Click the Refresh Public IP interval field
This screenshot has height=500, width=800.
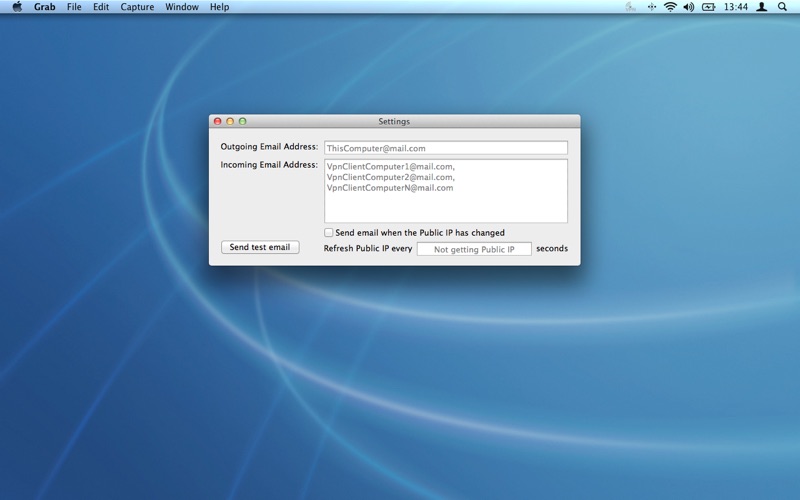(x=474, y=249)
